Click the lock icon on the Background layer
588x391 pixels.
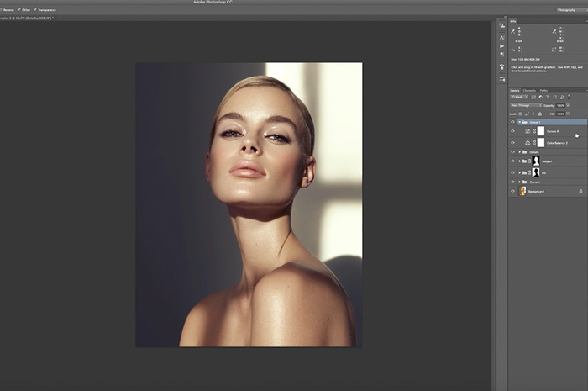click(x=581, y=191)
